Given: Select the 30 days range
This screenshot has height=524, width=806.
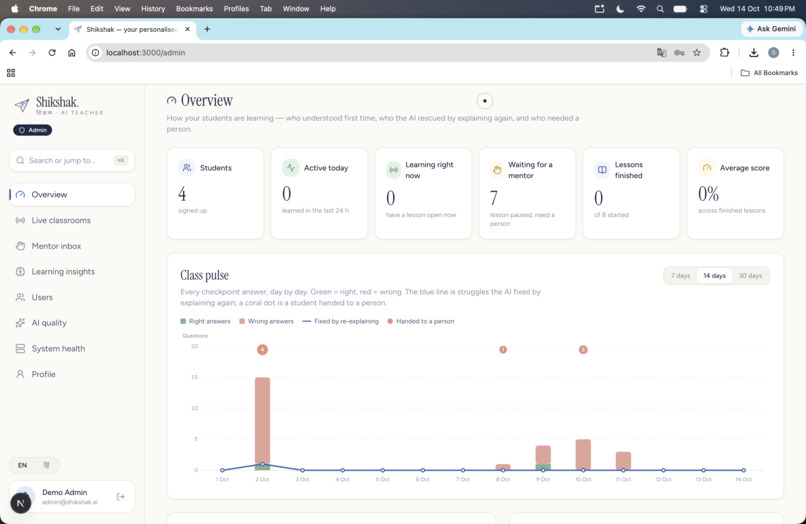Looking at the screenshot, I should tap(750, 276).
